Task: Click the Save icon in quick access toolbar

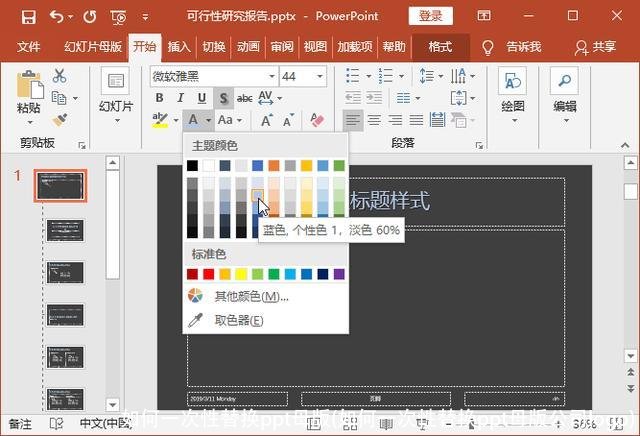Action: click(29, 17)
